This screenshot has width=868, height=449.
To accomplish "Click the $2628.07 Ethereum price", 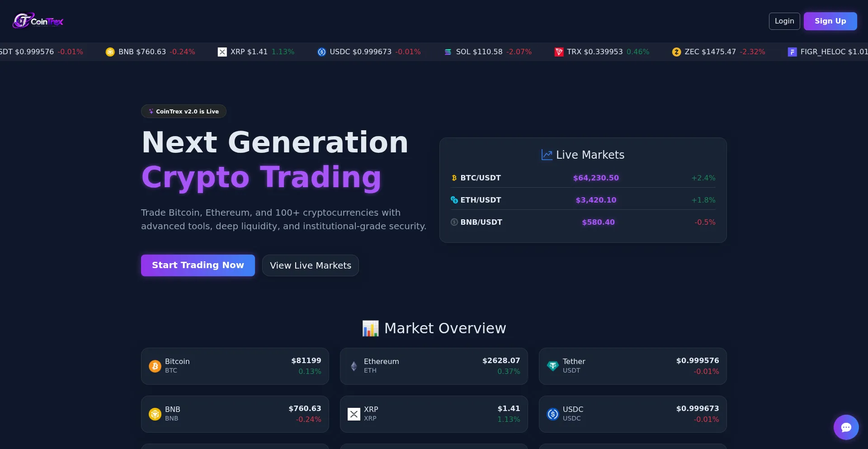I will pos(501,361).
